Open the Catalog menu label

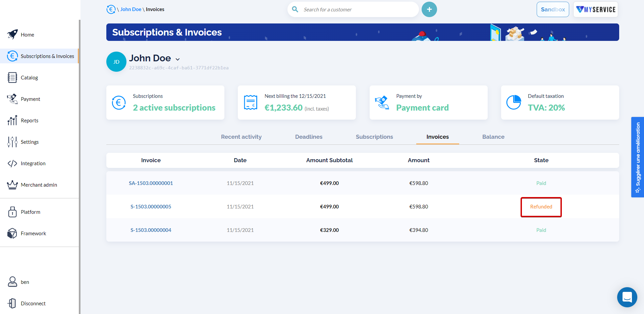30,77
